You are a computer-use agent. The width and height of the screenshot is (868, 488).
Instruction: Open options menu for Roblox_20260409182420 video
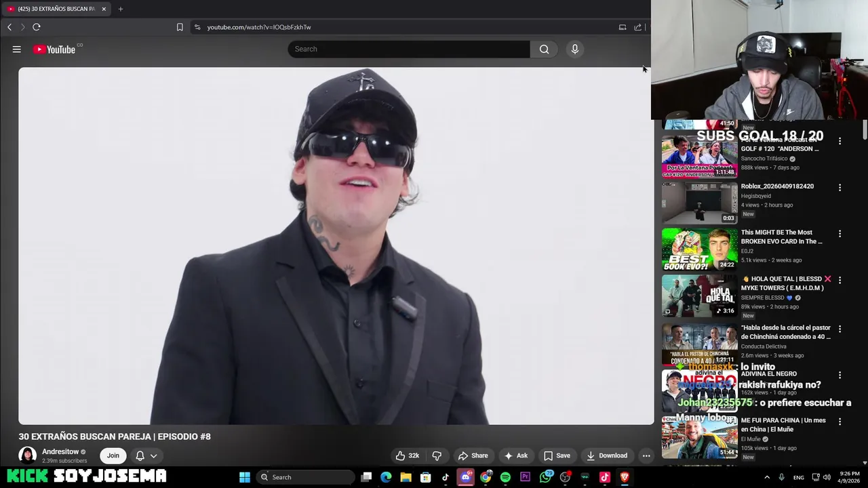(x=840, y=187)
